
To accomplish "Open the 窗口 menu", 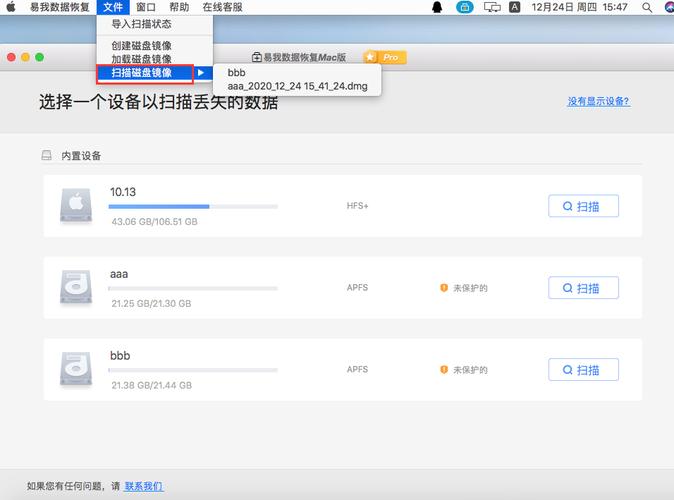I will click(146, 7).
